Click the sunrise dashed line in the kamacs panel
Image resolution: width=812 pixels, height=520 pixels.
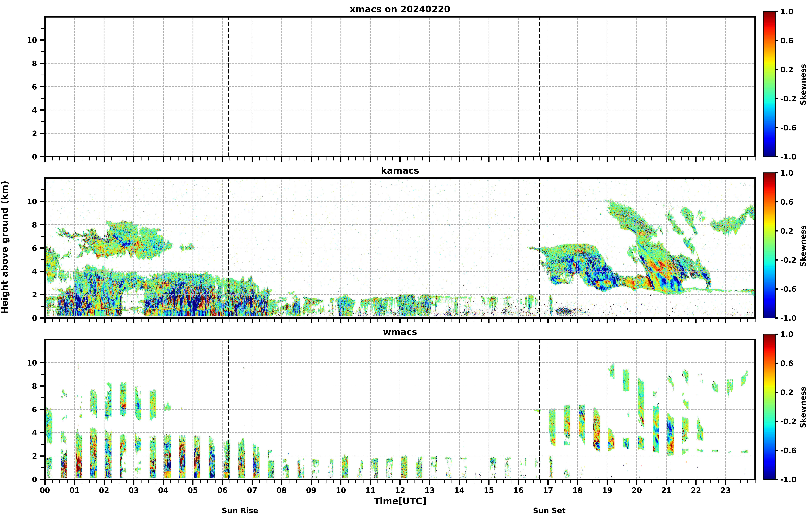coord(228,248)
